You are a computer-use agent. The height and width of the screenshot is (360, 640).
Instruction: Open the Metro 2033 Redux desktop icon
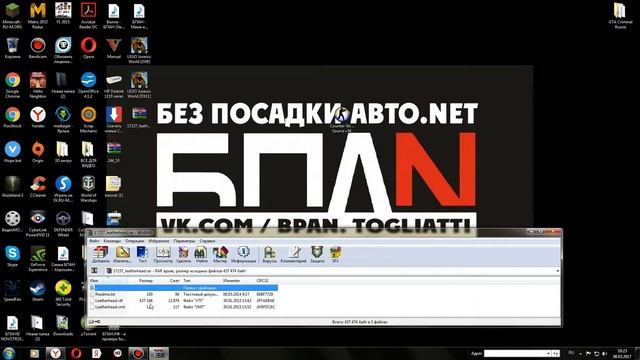tap(38, 16)
